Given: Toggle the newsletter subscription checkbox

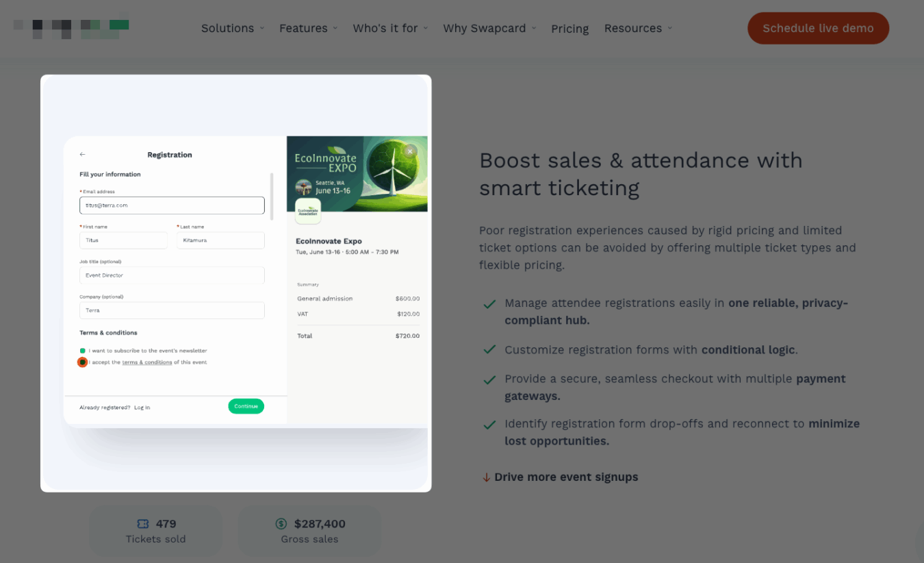Looking at the screenshot, I should [x=83, y=351].
